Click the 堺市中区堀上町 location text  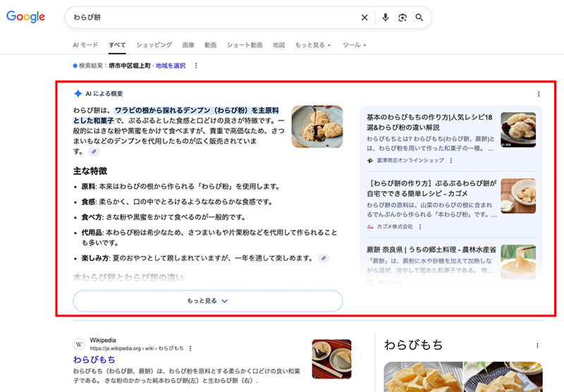130,66
